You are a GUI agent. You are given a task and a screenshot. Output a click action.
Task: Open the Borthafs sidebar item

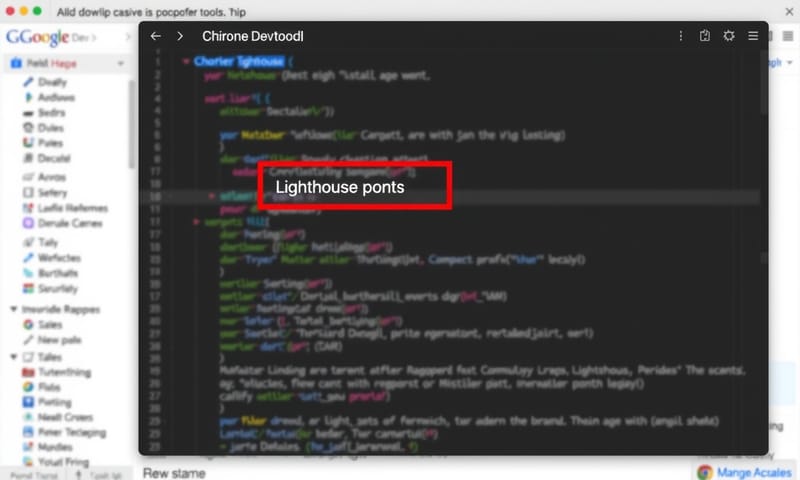click(58, 273)
